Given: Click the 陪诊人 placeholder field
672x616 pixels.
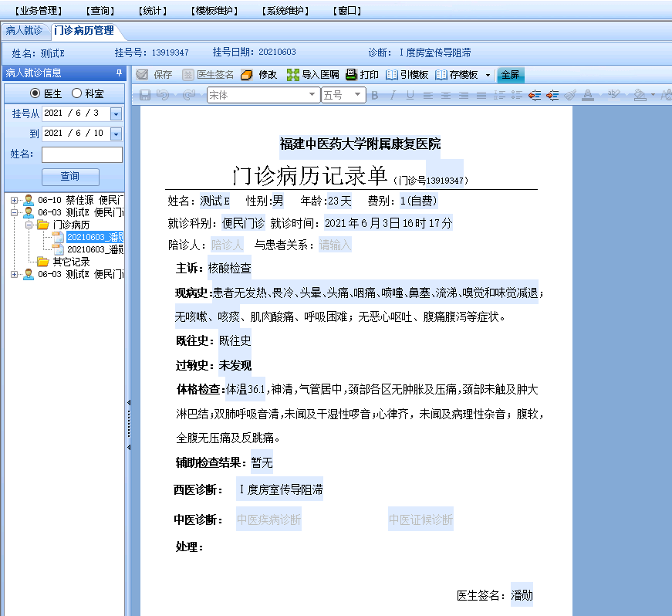Looking at the screenshot, I should [227, 245].
